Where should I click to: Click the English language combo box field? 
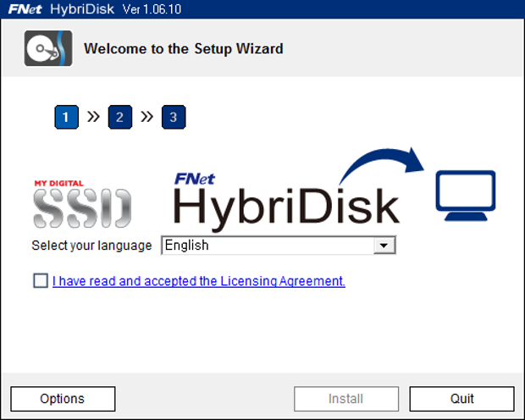pos(279,246)
